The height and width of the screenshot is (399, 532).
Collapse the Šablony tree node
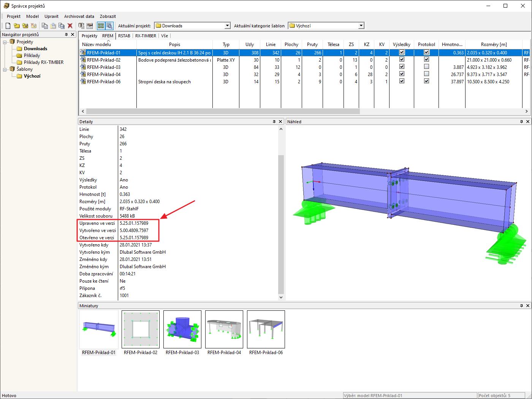click(5, 69)
